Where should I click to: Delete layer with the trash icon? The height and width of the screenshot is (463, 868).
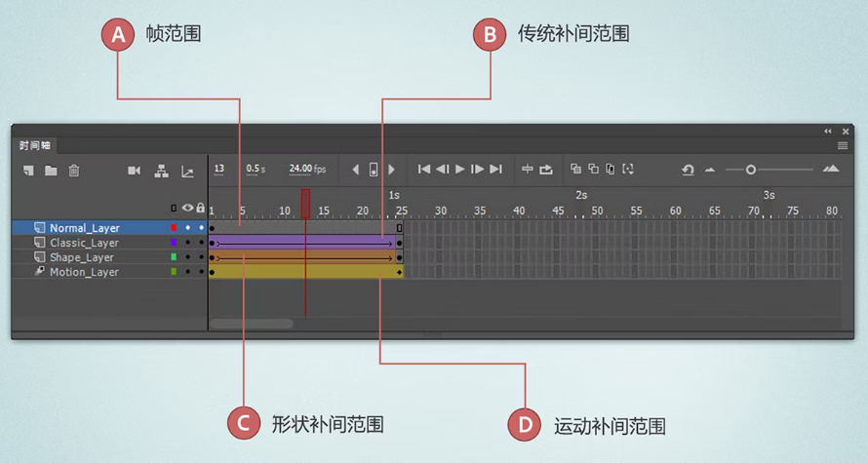(x=74, y=171)
